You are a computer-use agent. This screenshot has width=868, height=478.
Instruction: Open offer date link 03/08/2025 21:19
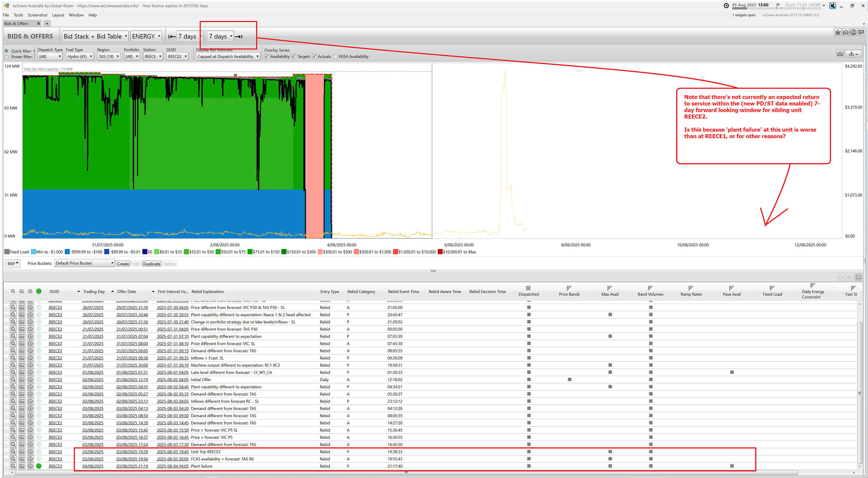pos(132,466)
